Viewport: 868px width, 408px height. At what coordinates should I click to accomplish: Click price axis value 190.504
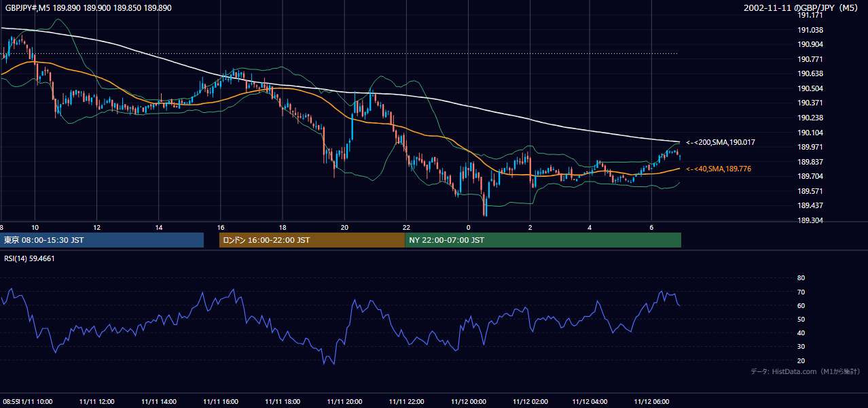click(x=810, y=88)
